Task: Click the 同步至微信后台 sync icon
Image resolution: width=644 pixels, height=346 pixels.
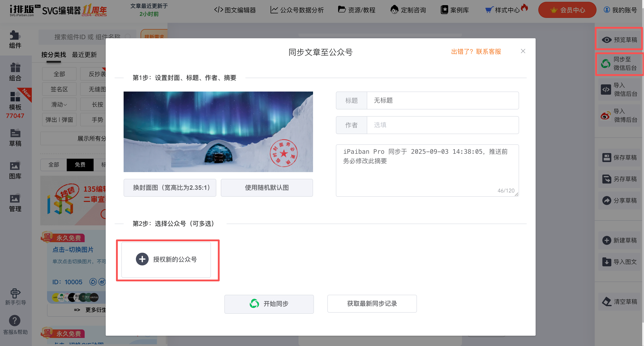Action: 605,64
